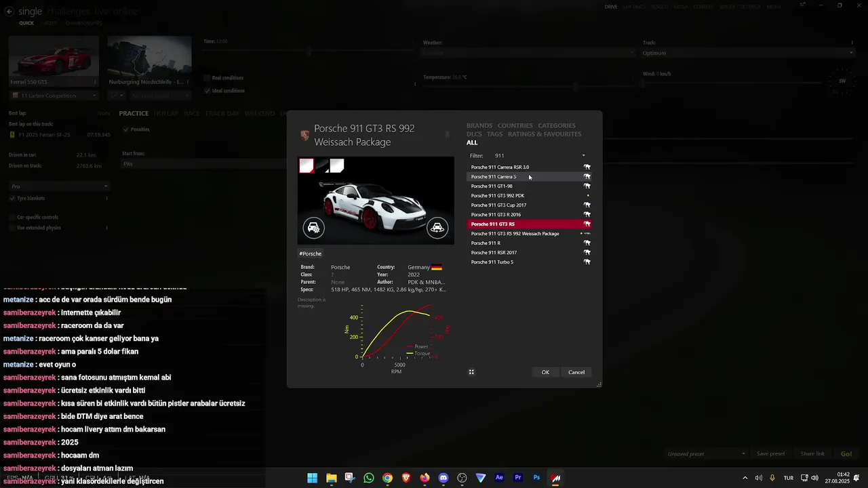Open Windows Start menu

(313, 478)
